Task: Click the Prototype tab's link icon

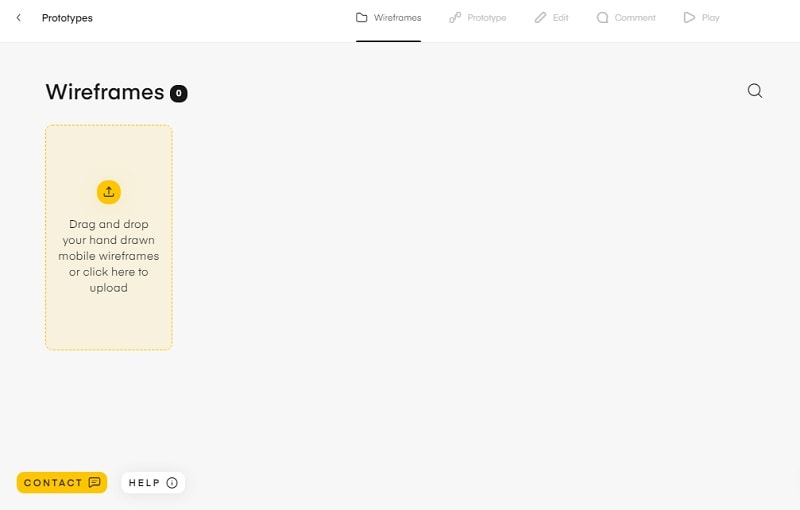Action: 455,18
